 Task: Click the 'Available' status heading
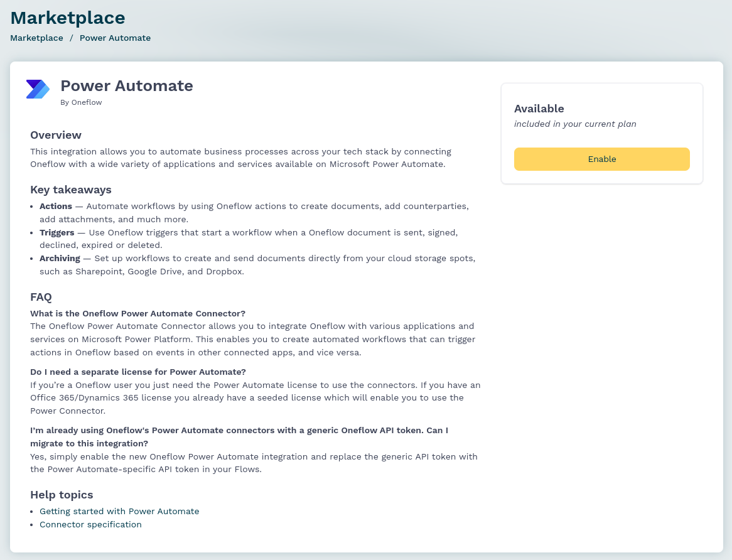pos(539,108)
